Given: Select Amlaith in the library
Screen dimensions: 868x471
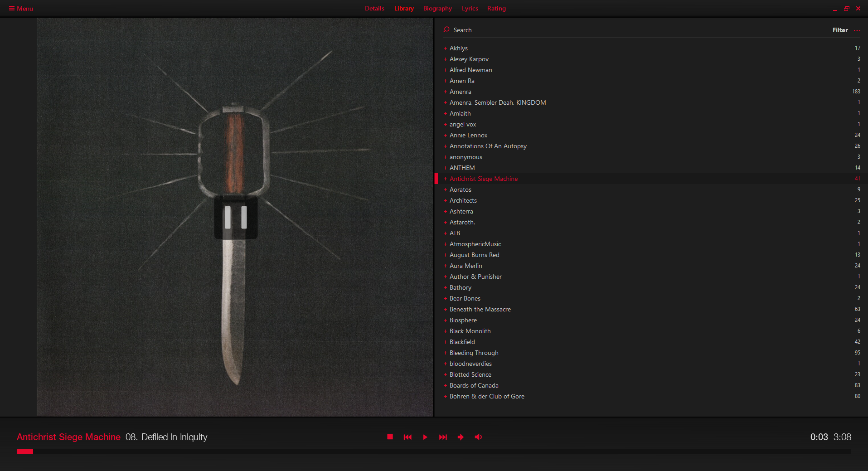Looking at the screenshot, I should pos(460,113).
